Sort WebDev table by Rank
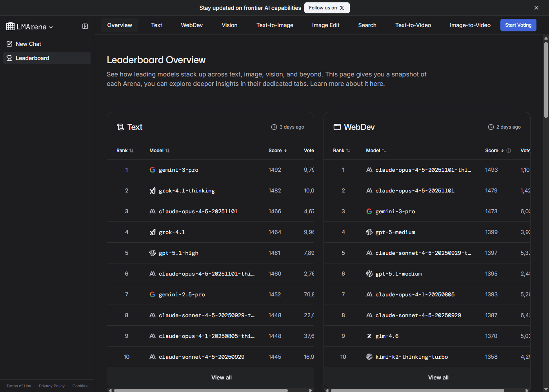The width and height of the screenshot is (549, 392). [x=342, y=151]
